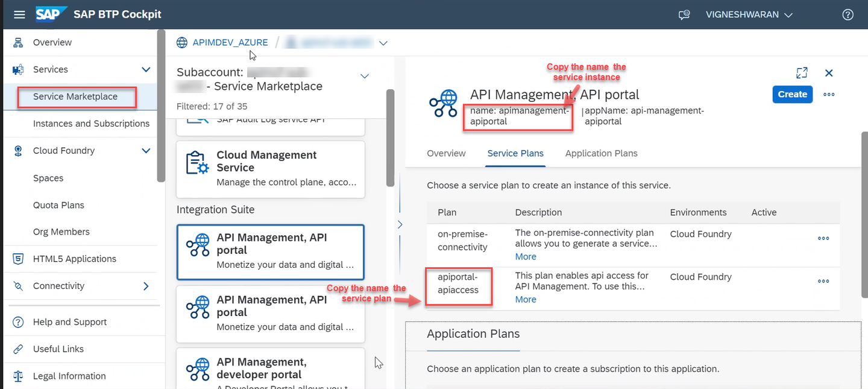
Task: Click the blue Create button
Action: click(x=793, y=94)
